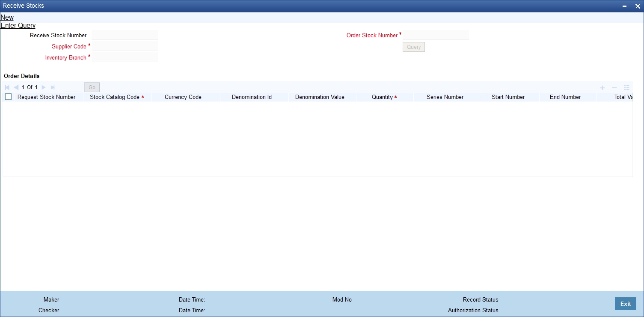Click the Maker label in footer
Viewport: 644px width, 317px height.
(x=51, y=300)
